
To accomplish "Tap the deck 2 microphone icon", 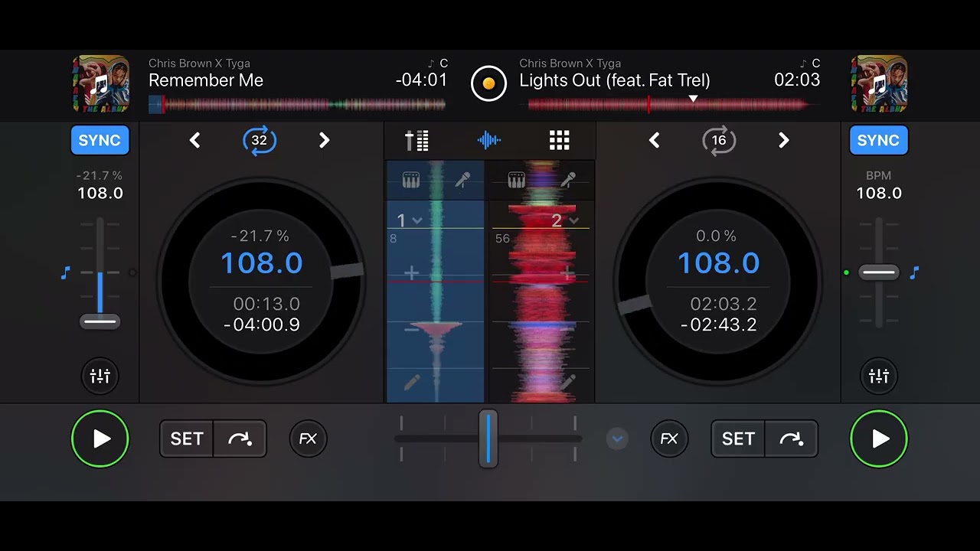I will coord(568,181).
